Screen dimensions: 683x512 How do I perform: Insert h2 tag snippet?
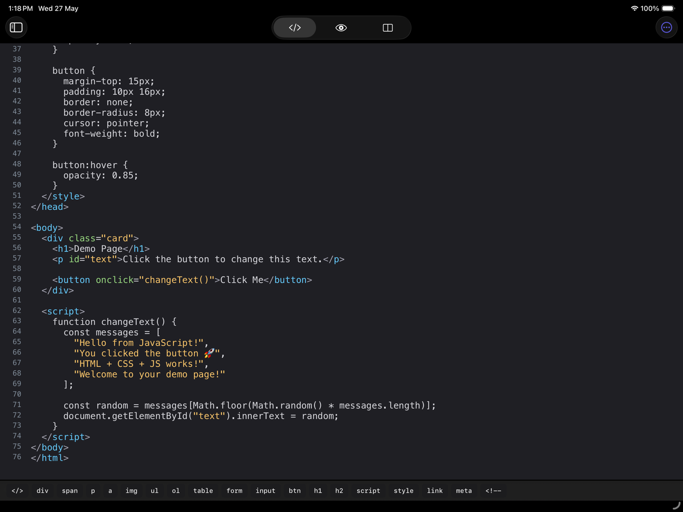click(x=339, y=491)
